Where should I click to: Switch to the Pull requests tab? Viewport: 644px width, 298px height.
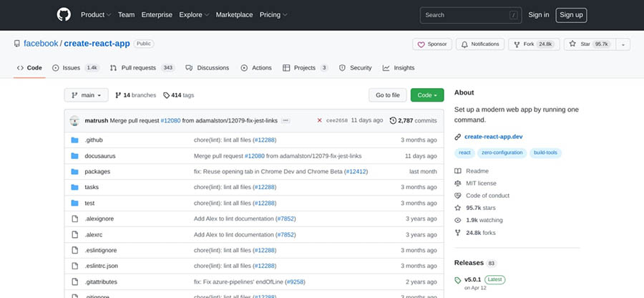(142, 68)
